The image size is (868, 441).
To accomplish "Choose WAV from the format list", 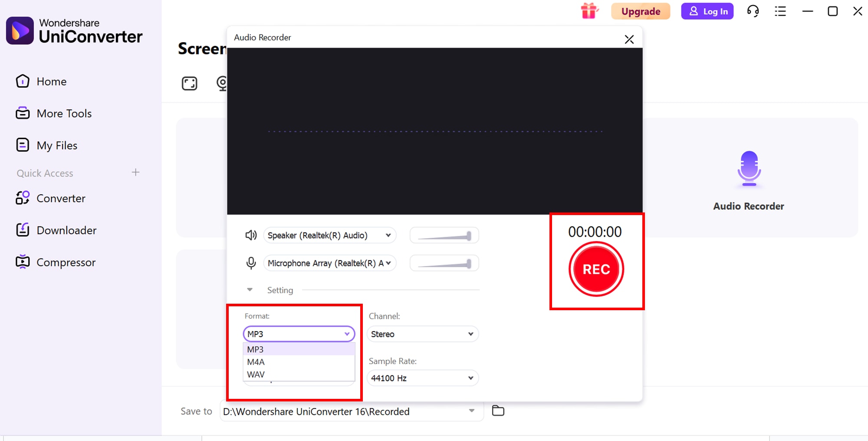I will tap(299, 375).
